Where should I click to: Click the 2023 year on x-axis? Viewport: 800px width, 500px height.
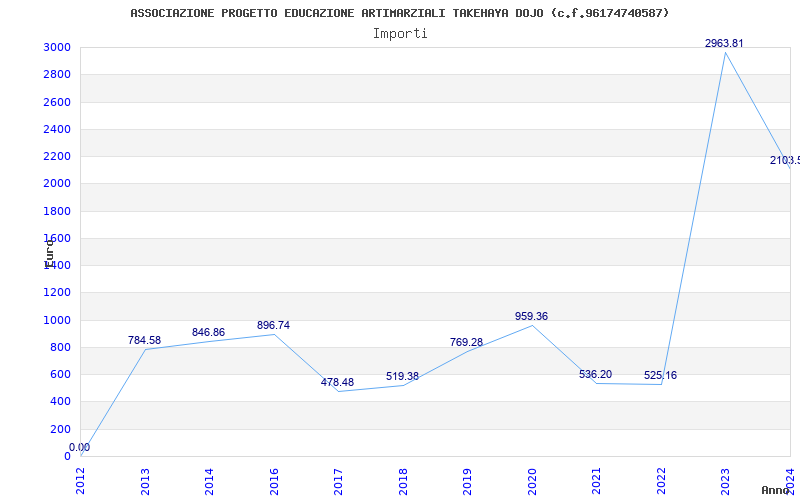click(x=725, y=480)
